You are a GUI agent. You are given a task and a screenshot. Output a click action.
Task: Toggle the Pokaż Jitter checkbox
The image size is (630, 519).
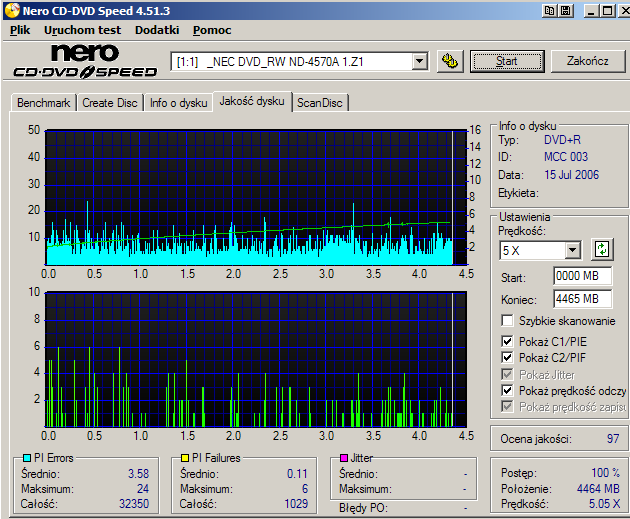pos(507,374)
